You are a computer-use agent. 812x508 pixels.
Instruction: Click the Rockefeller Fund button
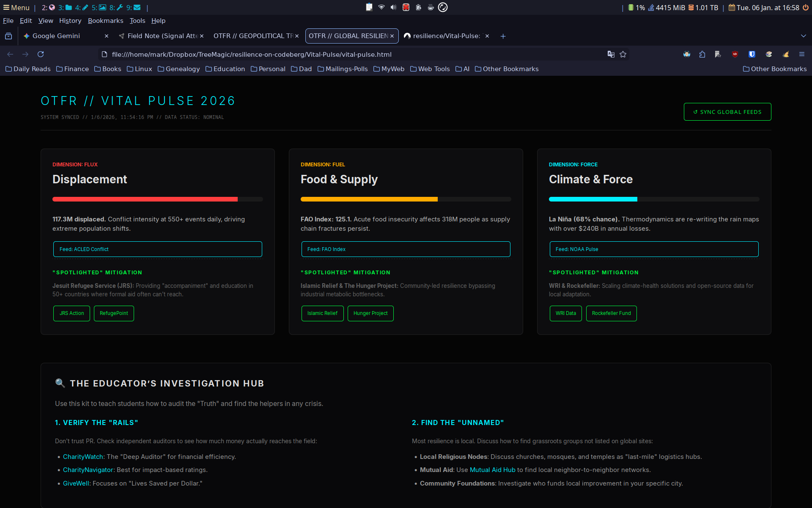click(611, 313)
